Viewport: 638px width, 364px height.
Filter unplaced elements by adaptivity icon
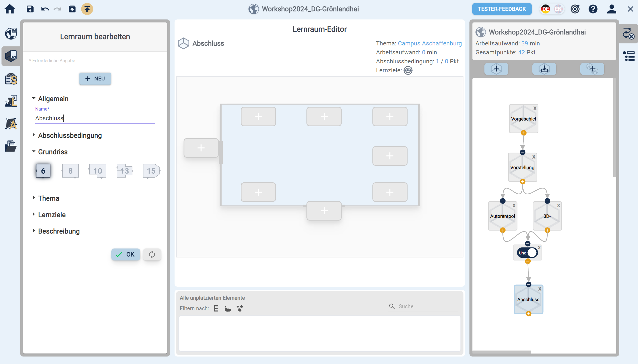point(239,308)
